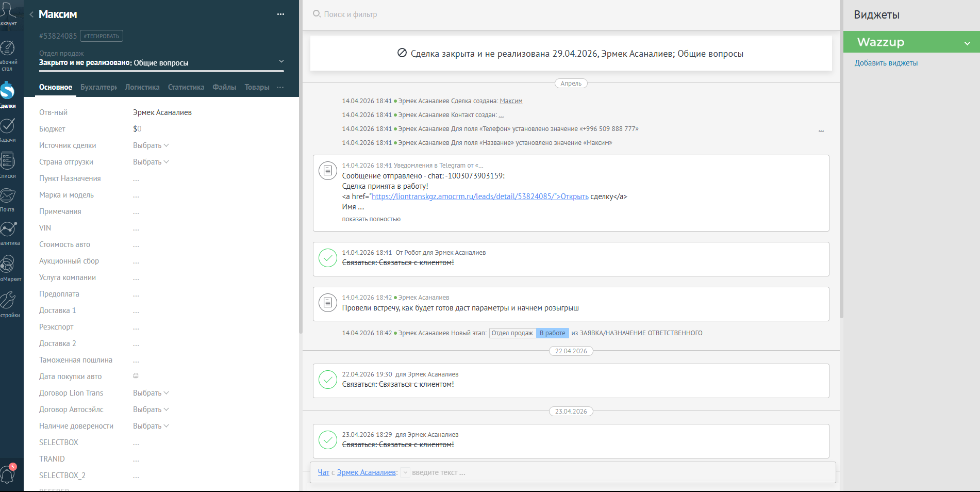Click the Предоплата value field
Screen dimensions: 980x492
pyautogui.click(x=136, y=294)
